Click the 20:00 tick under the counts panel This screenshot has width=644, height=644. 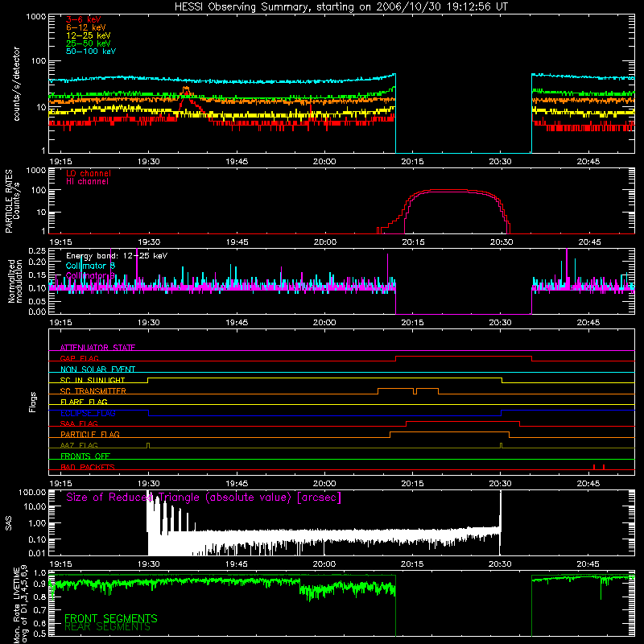324,162
